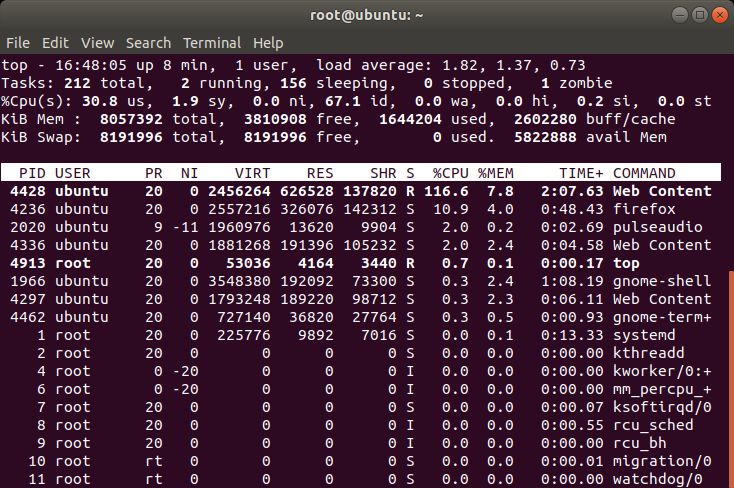Viewport: 734px width, 488px height.
Task: Click the 3810908 free memory value
Action: [275, 119]
